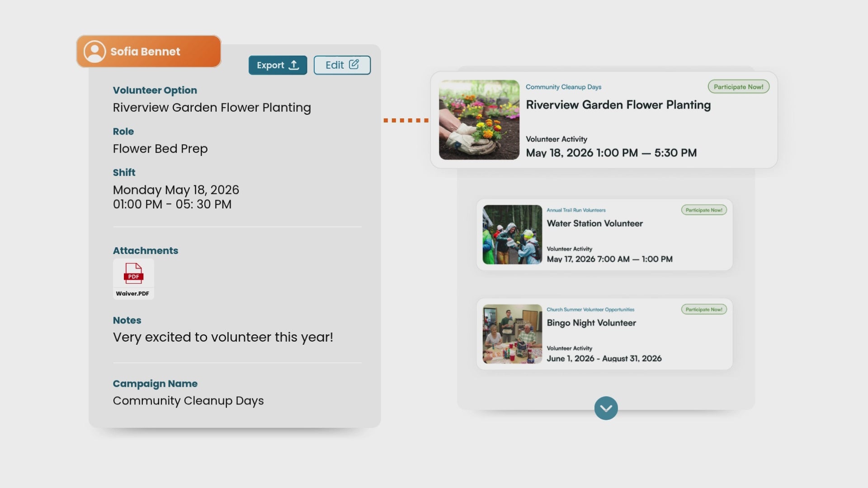Screen dimensions: 868x488
Task: Open the Riverview Garden Flower Planting card title
Action: [x=618, y=105]
